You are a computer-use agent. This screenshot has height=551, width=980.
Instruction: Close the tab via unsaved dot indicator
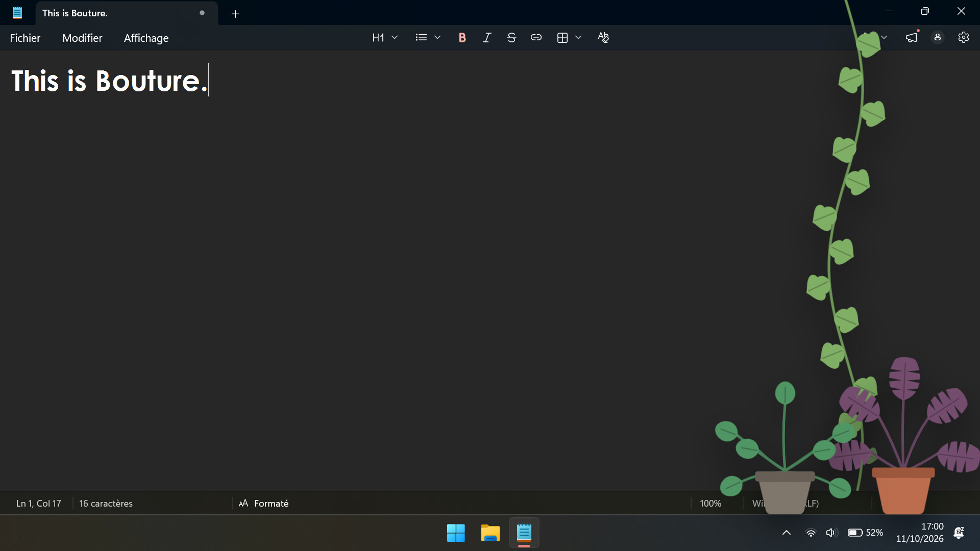click(202, 13)
